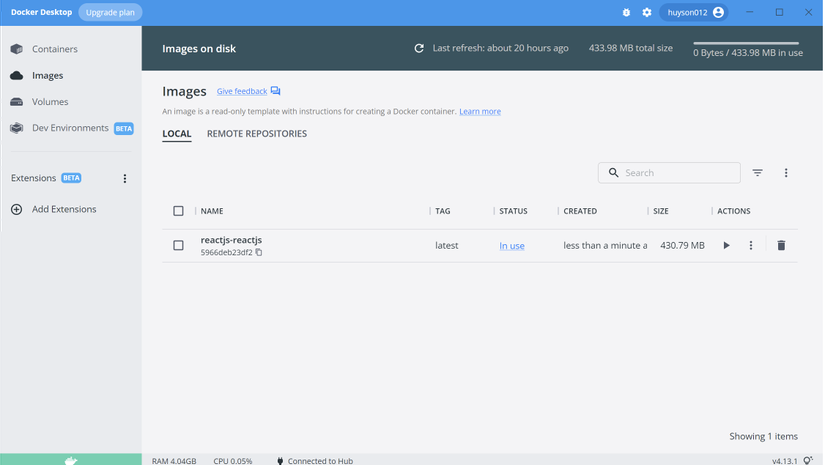Open huyson012 account menu
Screen dimensions: 825x465
[x=694, y=12]
